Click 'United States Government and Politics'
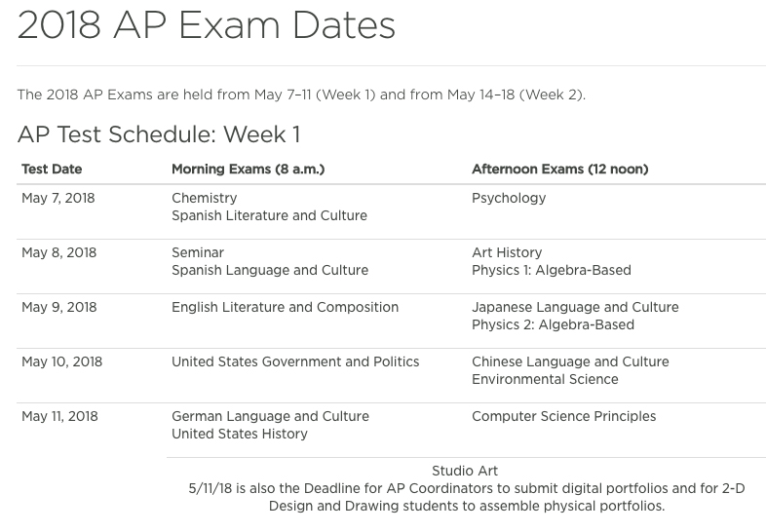 pyautogui.click(x=295, y=361)
